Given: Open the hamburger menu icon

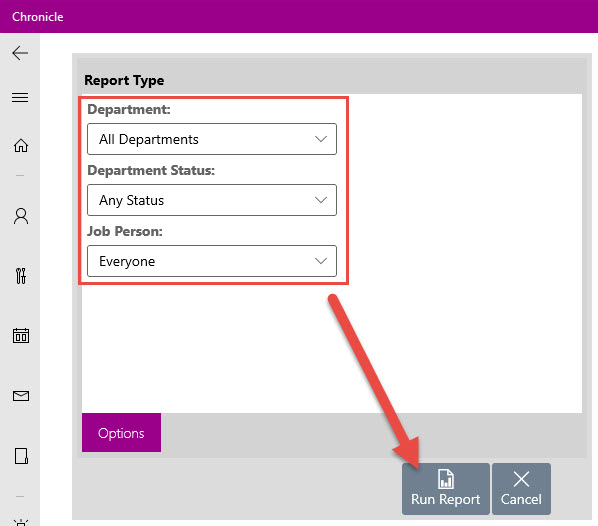Looking at the screenshot, I should [20, 97].
